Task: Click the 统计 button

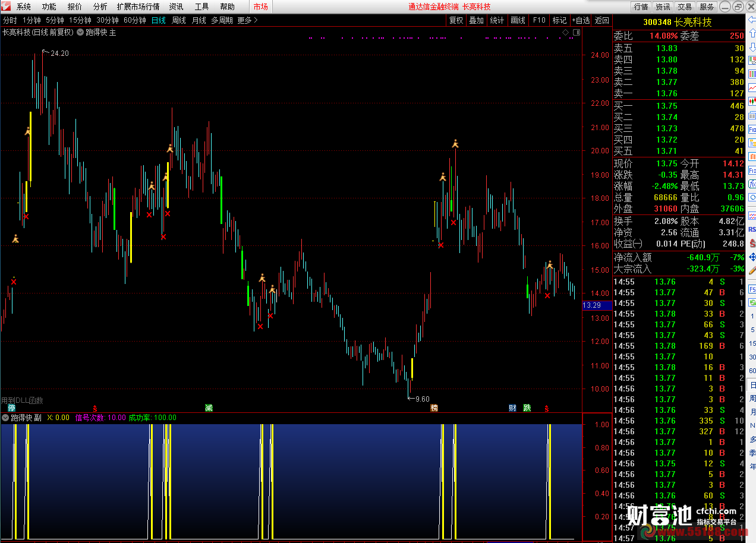Action: click(497, 20)
